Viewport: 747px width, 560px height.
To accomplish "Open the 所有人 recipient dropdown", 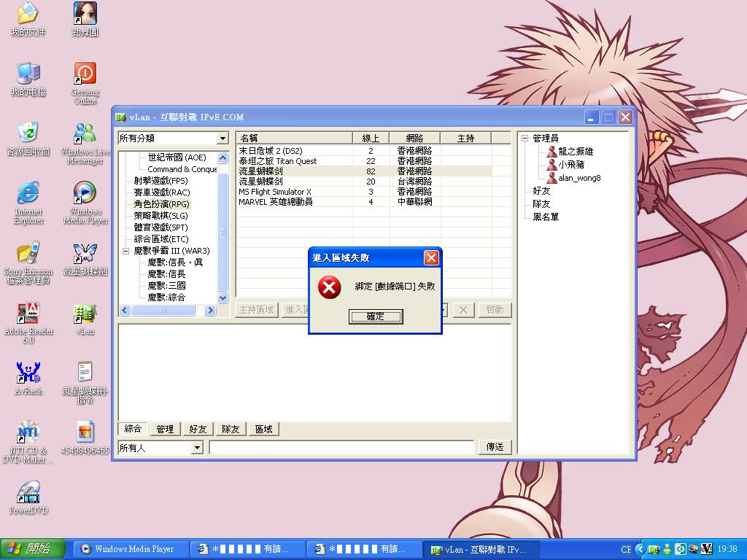I will [197, 448].
